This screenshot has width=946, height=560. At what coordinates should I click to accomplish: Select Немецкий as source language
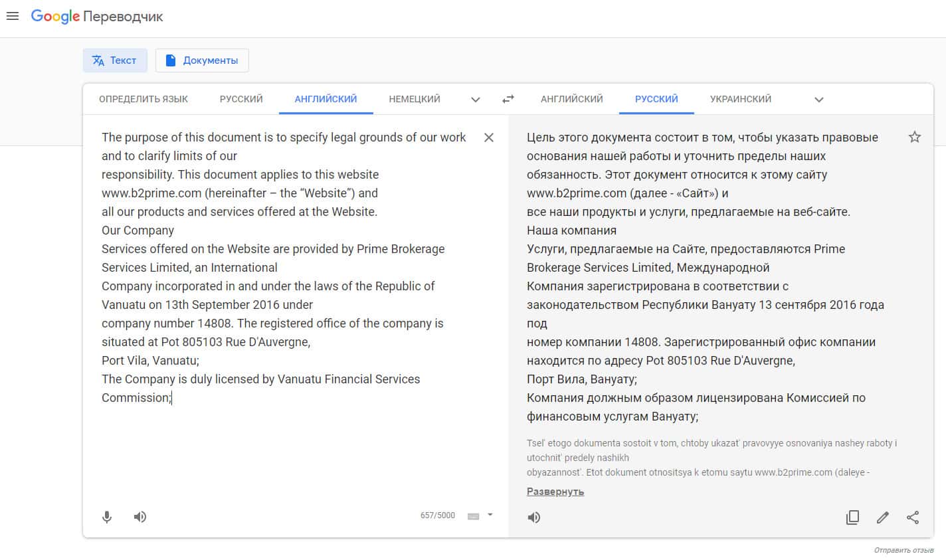click(x=415, y=99)
